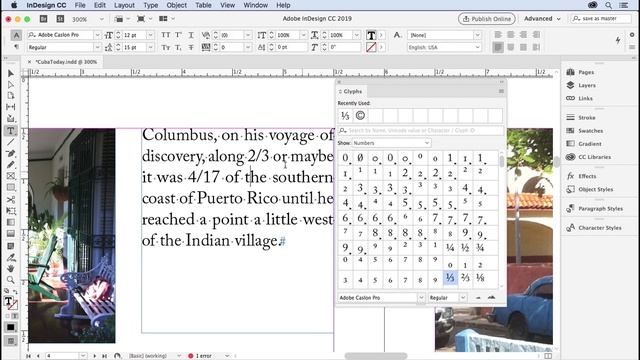Select the Eyedropper tool

click(11, 258)
